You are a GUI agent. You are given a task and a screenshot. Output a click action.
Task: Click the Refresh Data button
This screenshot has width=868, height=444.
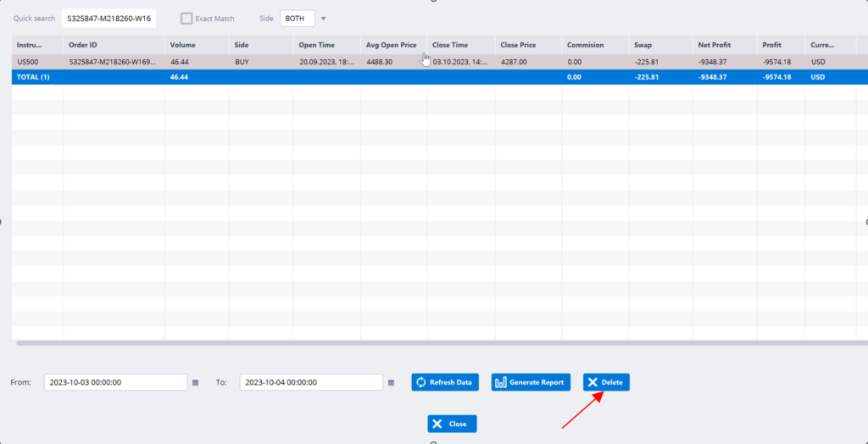(445, 382)
